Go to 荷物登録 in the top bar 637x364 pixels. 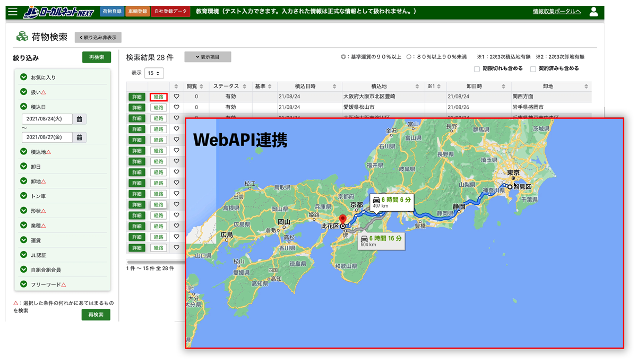(112, 11)
